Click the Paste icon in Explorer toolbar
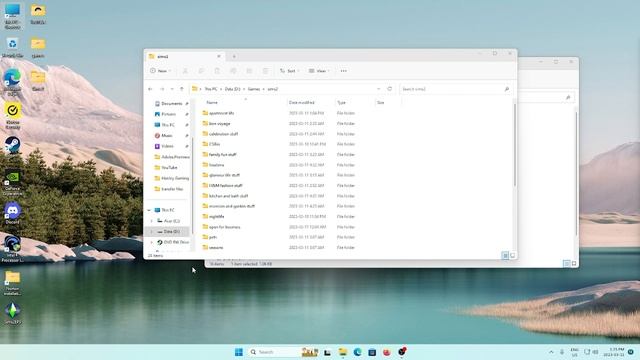Screen dimensions: 640x360 click(217, 71)
